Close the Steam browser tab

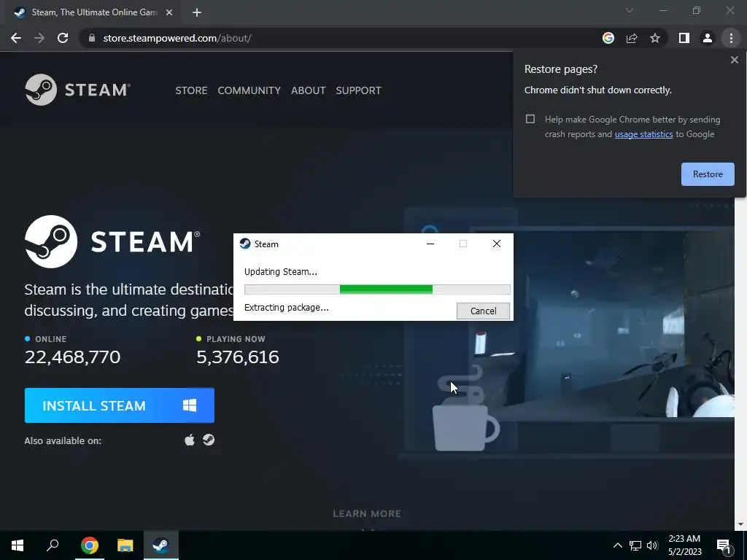[x=169, y=12]
